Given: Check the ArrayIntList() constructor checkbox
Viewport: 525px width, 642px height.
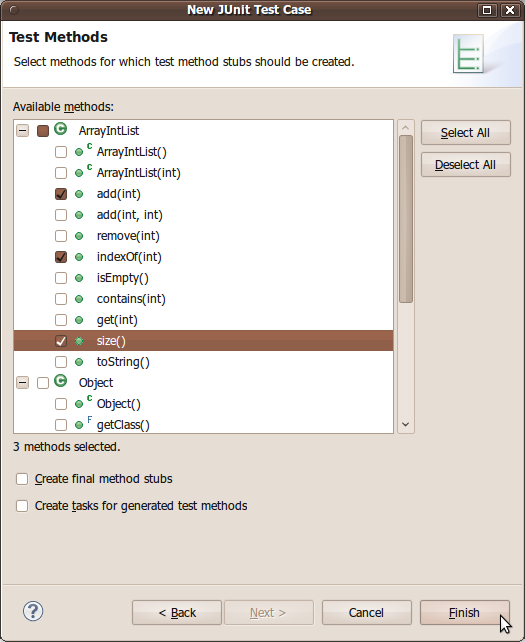Looking at the screenshot, I should pyautogui.click(x=61, y=152).
